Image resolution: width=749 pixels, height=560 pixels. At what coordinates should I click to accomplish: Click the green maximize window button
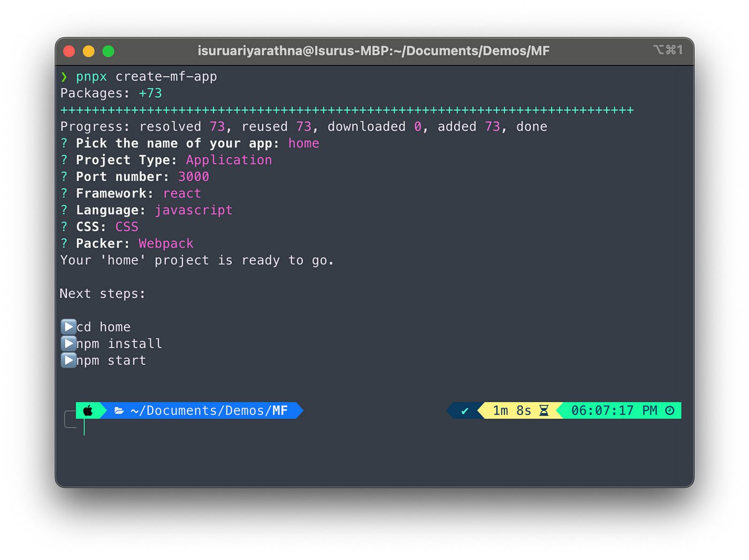point(109,51)
